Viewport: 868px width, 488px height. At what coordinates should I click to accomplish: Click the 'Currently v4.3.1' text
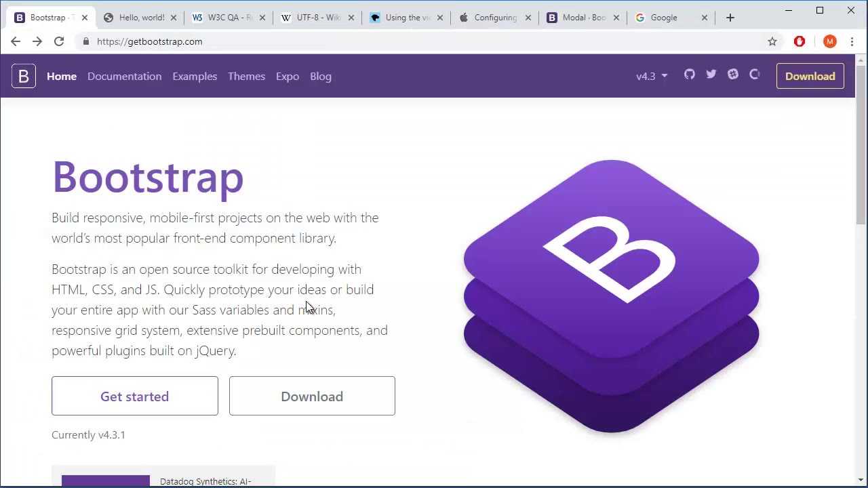coord(88,434)
